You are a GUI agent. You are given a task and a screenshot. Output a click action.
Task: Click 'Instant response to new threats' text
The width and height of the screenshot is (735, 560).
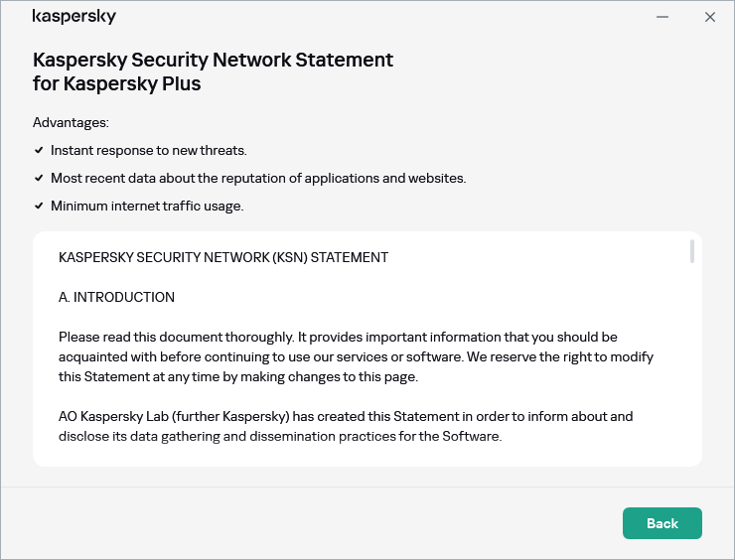pyautogui.click(x=149, y=150)
